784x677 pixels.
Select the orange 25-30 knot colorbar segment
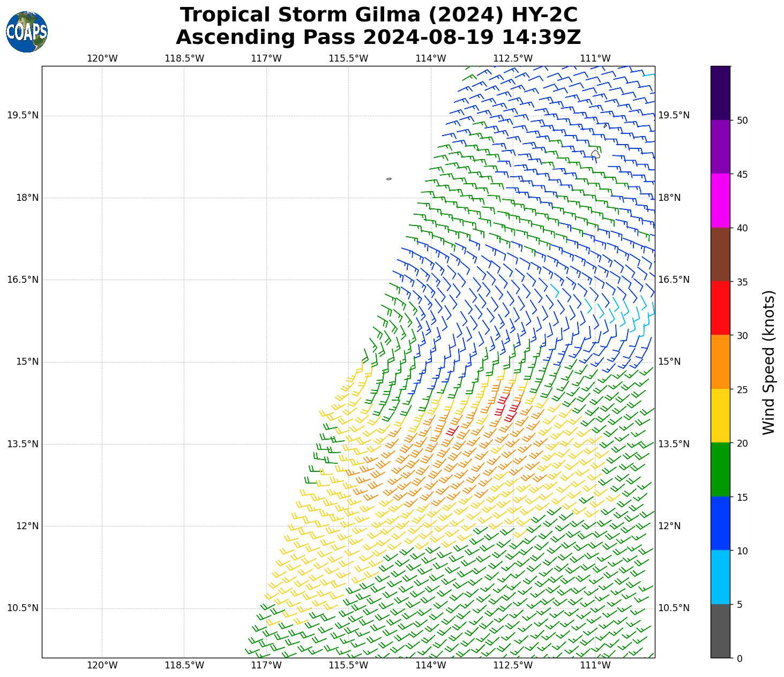[720, 362]
